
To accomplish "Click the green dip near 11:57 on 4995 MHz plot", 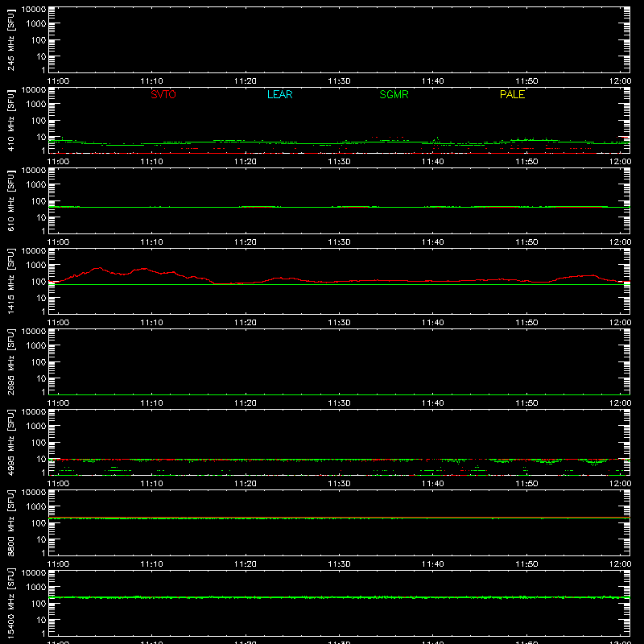I will 594,463.
